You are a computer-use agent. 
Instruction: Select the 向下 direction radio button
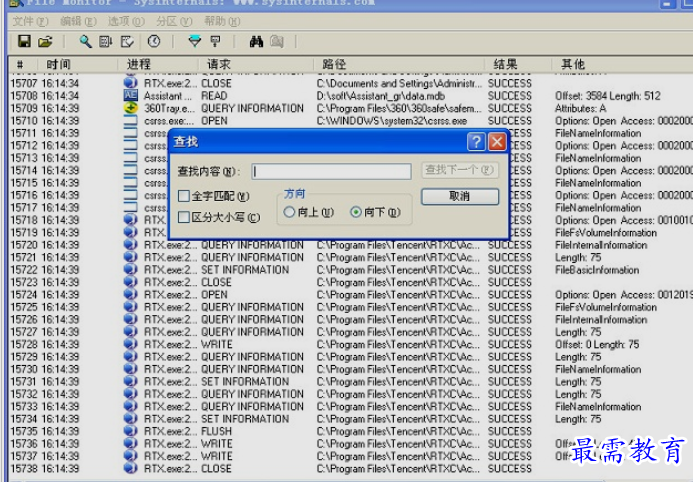tap(356, 212)
